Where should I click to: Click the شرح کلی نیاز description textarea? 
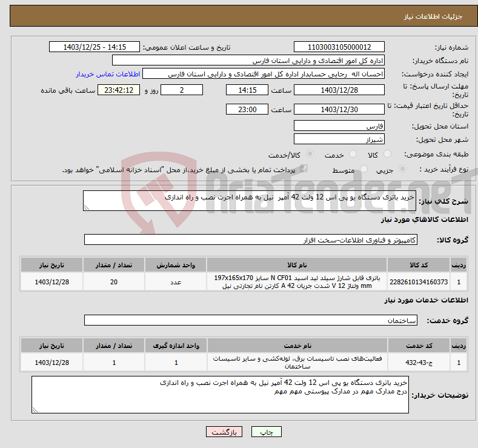[x=250, y=201]
